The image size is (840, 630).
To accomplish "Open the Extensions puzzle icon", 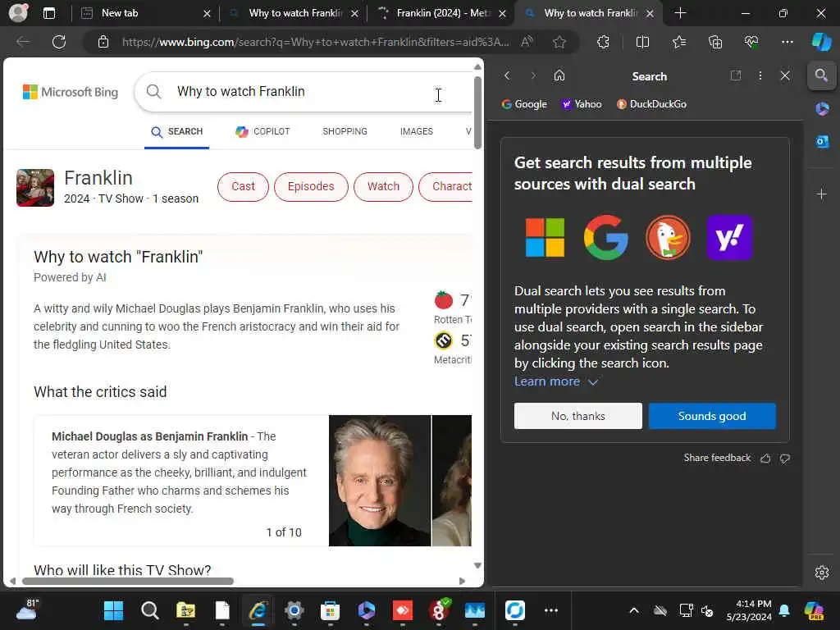I will pos(603,42).
